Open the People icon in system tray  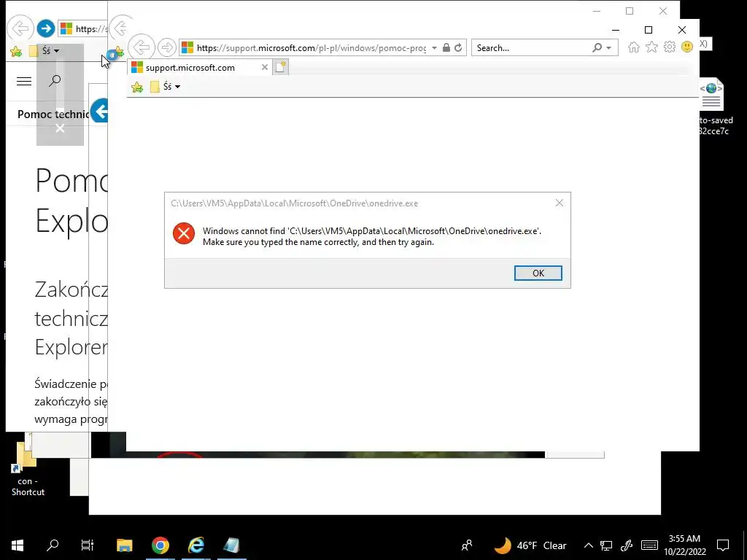pyautogui.click(x=467, y=545)
